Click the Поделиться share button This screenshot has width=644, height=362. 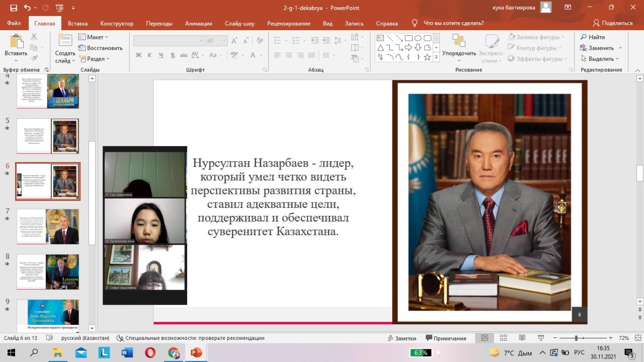(x=612, y=23)
